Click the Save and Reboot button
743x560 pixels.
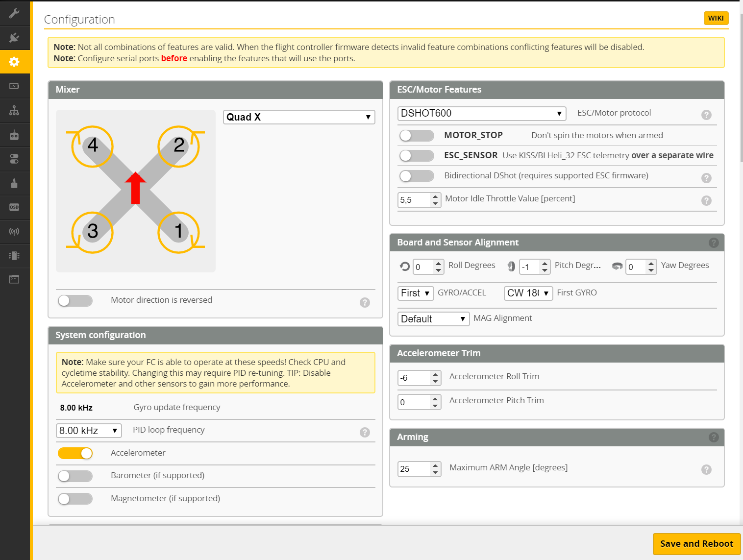pos(696,544)
